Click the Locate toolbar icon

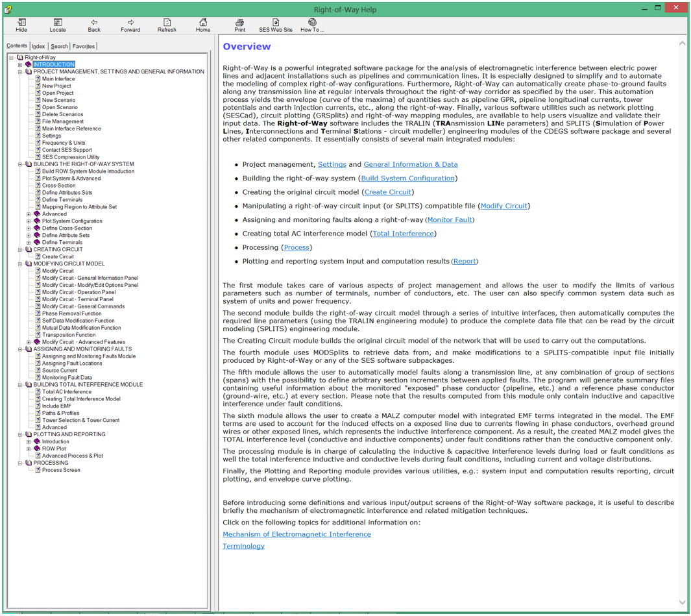58,25
